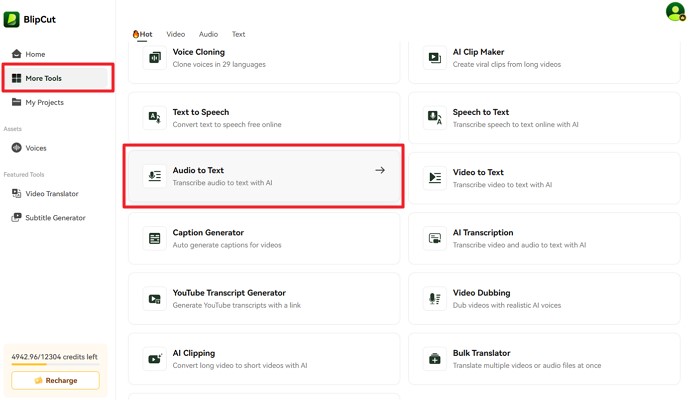The width and height of the screenshot is (692, 400).
Task: Select the Hot tab
Action: coord(143,34)
